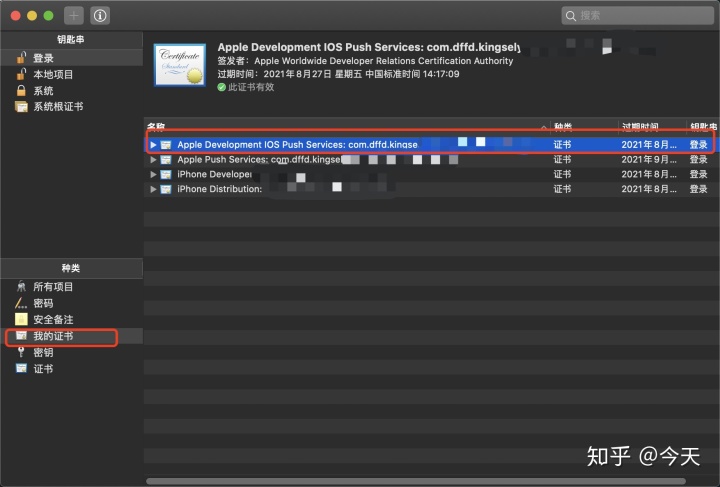Expand the Apple Push Services row
Image resolution: width=720 pixels, height=487 pixels.
[x=153, y=160]
